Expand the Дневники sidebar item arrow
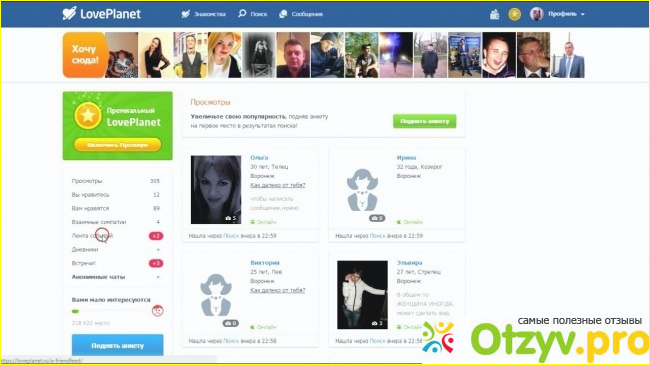This screenshot has width=650, height=365. (x=158, y=250)
